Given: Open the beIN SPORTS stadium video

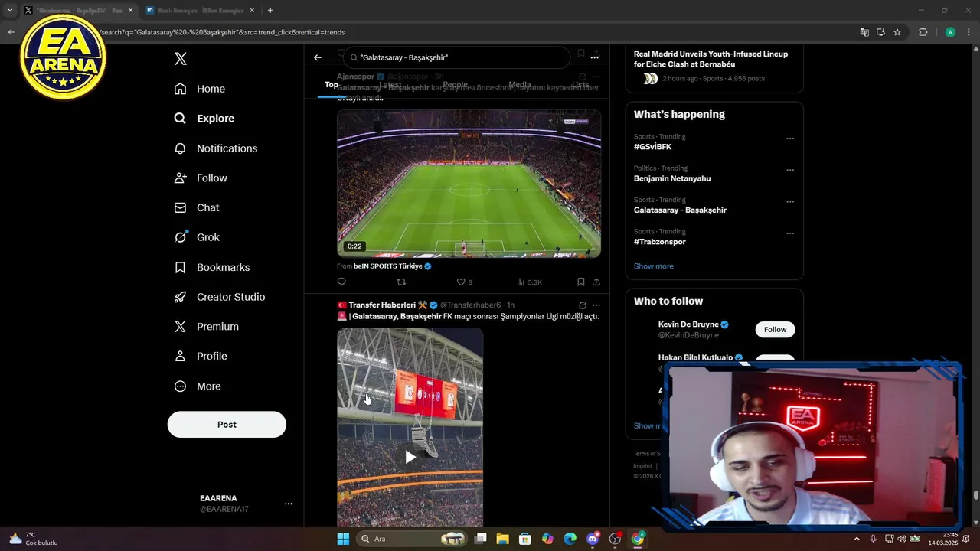Looking at the screenshot, I should (469, 184).
